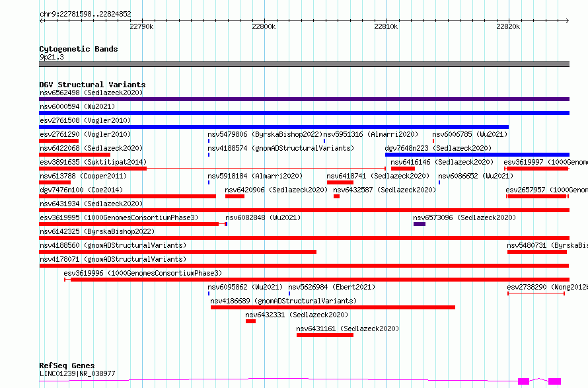Select the red nsv4186689 variant bar
The image size is (588, 388).
pyautogui.click(x=333, y=307)
